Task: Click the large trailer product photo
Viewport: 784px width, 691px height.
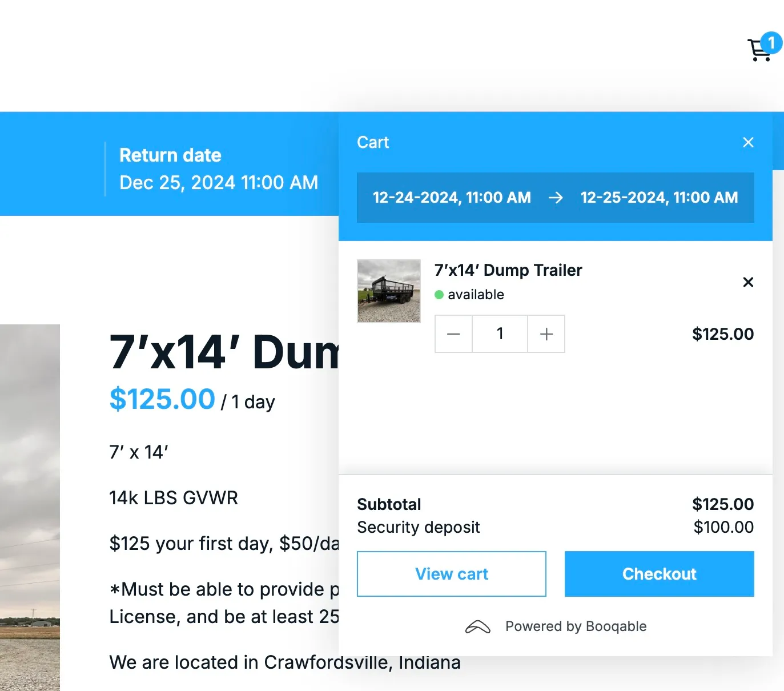Action: click(x=30, y=507)
